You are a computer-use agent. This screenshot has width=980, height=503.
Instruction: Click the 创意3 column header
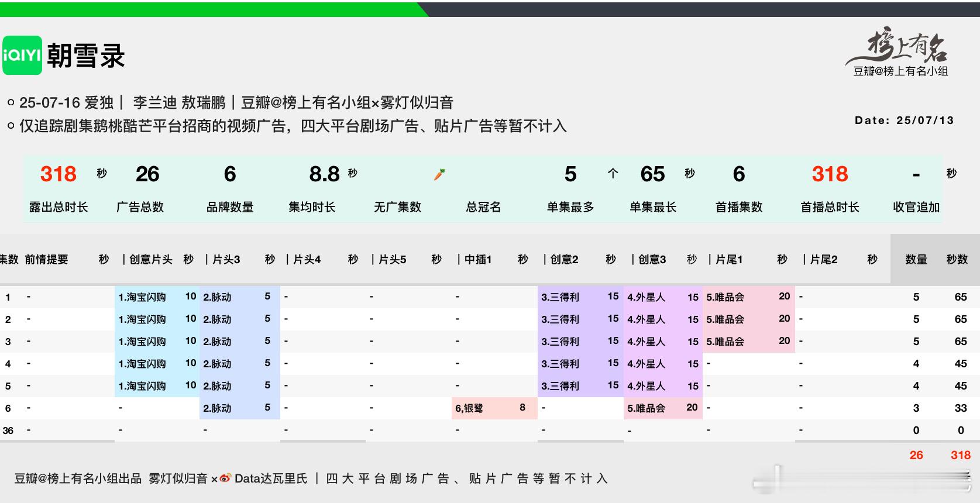[x=652, y=259]
